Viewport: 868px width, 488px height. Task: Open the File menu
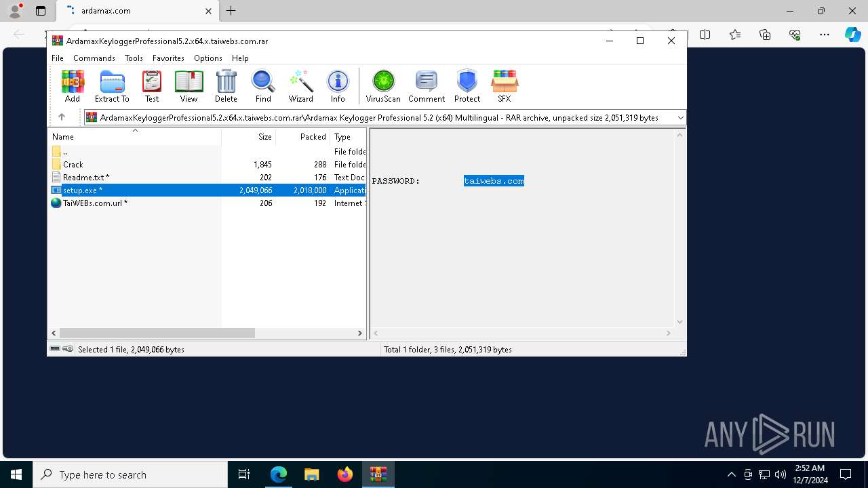58,58
